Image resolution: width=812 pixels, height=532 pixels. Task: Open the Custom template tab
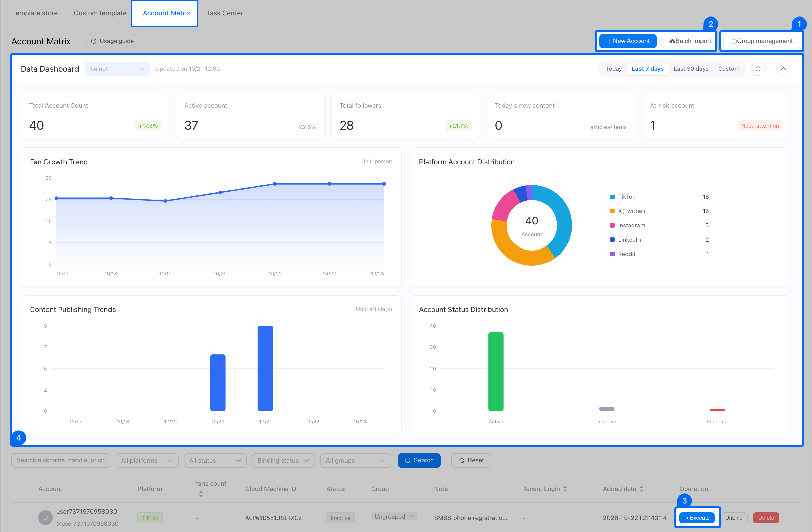(100, 13)
